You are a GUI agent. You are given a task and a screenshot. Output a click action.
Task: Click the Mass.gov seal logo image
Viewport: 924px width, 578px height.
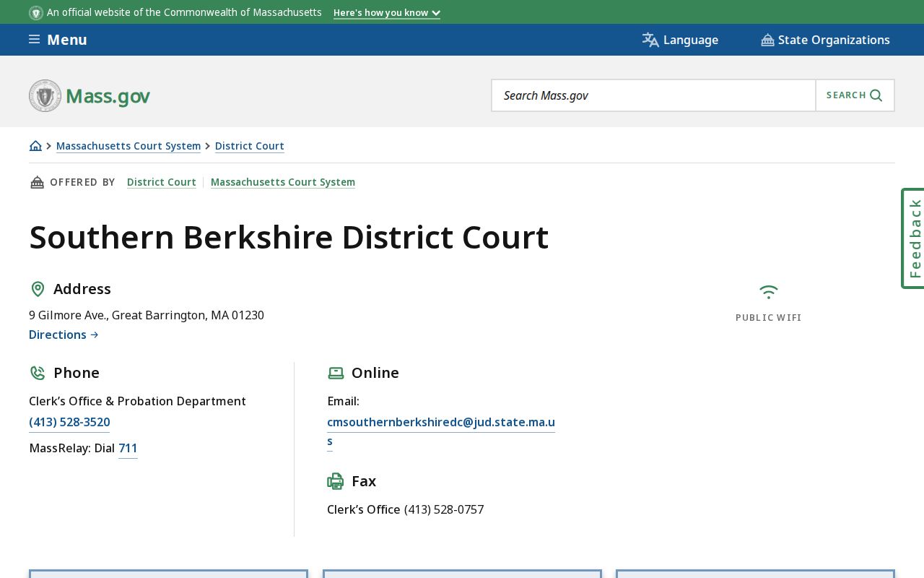[45, 95]
